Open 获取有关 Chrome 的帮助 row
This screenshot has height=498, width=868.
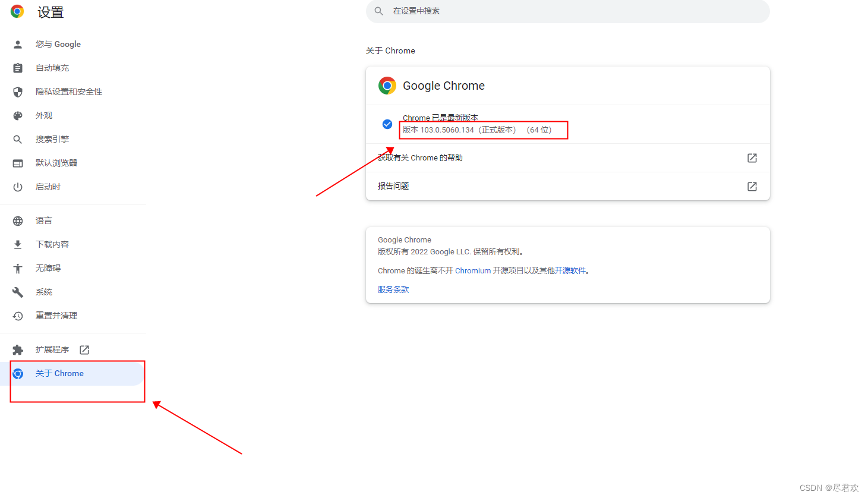tap(568, 158)
